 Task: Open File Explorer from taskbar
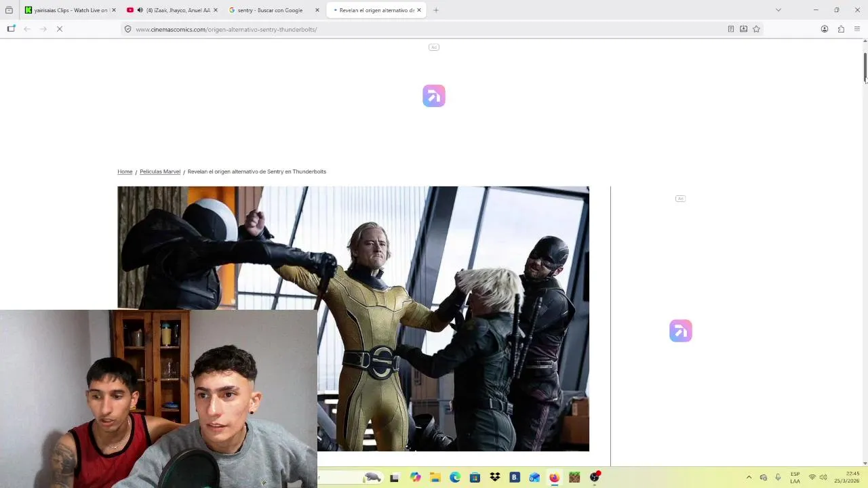coord(435,477)
